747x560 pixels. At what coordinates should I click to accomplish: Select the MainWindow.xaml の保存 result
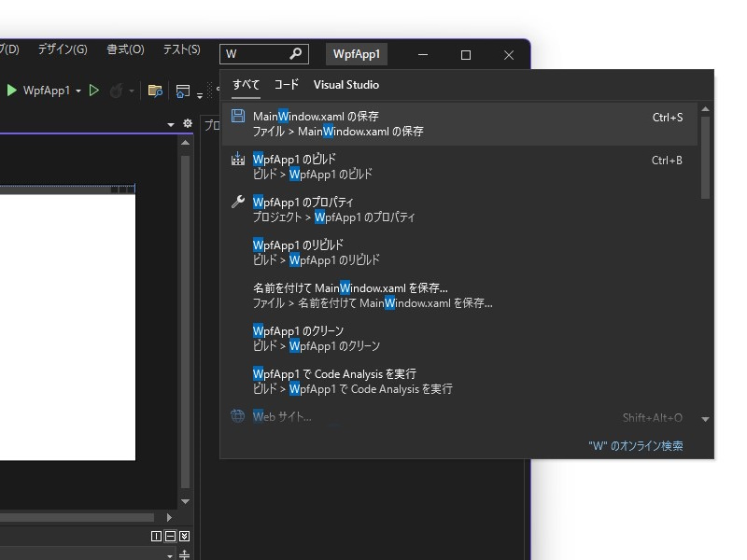click(459, 124)
